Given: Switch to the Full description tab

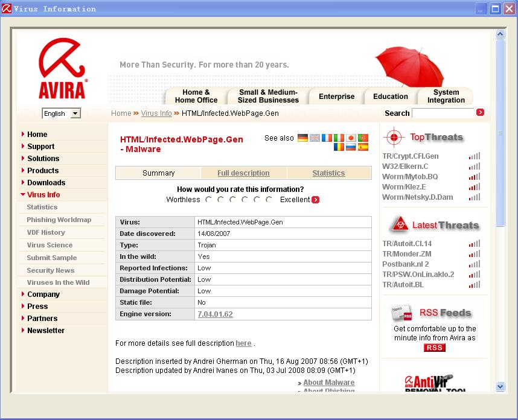Looking at the screenshot, I should [x=243, y=173].
